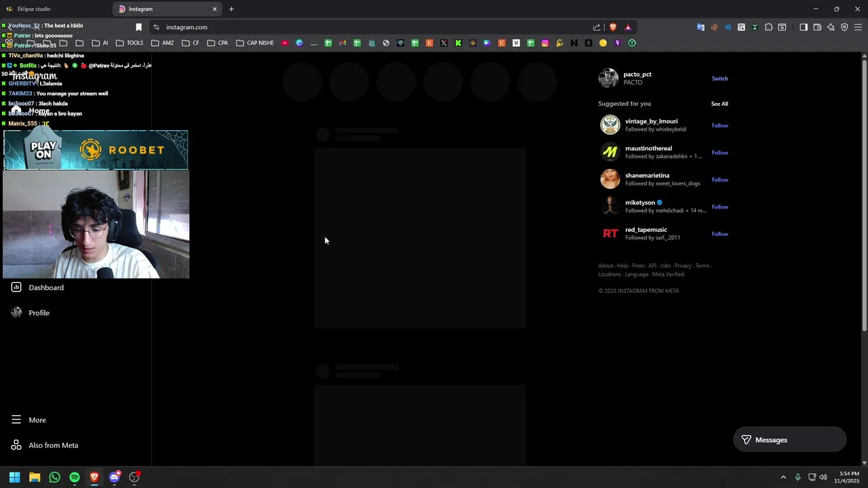
Task: Open red_tapemusic username link
Action: pos(646,230)
